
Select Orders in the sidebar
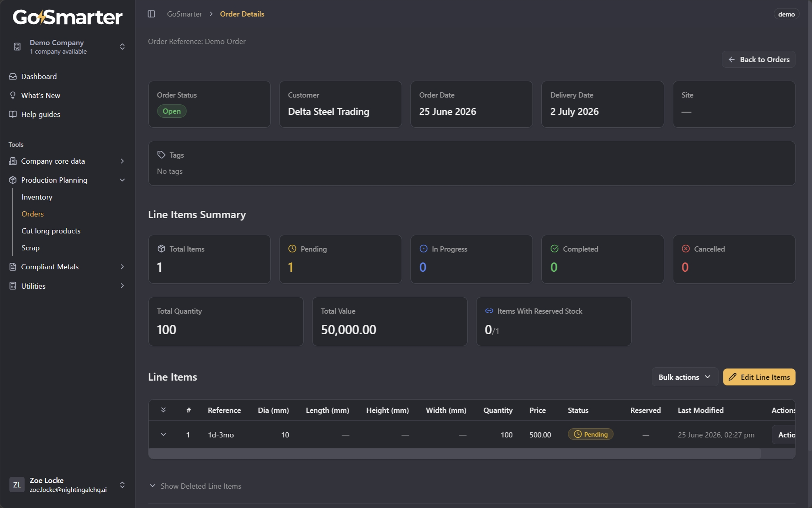(x=33, y=214)
